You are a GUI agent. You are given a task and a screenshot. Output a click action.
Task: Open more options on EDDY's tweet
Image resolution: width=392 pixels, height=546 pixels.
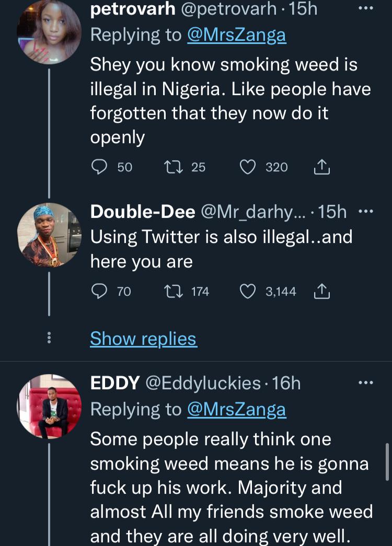click(x=365, y=383)
